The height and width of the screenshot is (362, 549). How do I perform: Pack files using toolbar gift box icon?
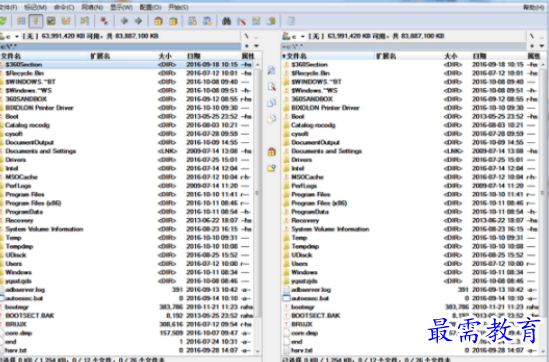click(158, 21)
